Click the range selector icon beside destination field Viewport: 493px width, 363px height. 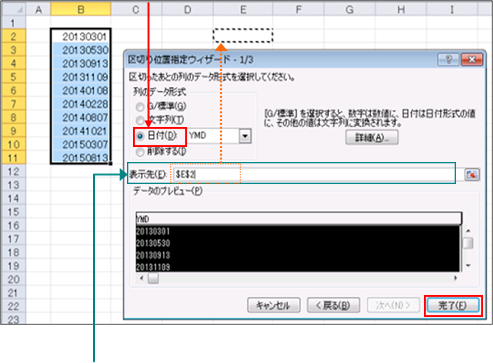(472, 174)
